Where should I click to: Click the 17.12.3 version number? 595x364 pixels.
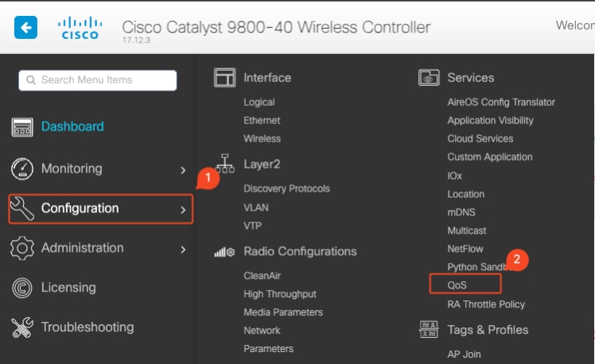click(x=136, y=41)
